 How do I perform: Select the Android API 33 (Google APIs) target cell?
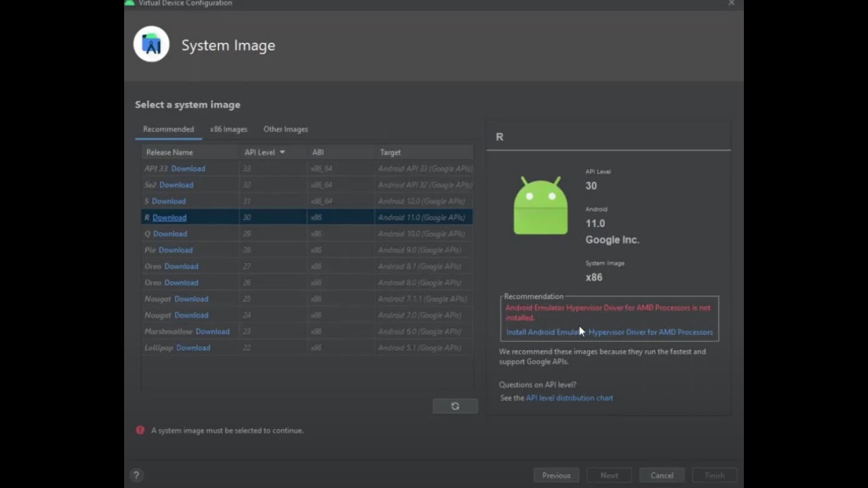[x=425, y=169]
